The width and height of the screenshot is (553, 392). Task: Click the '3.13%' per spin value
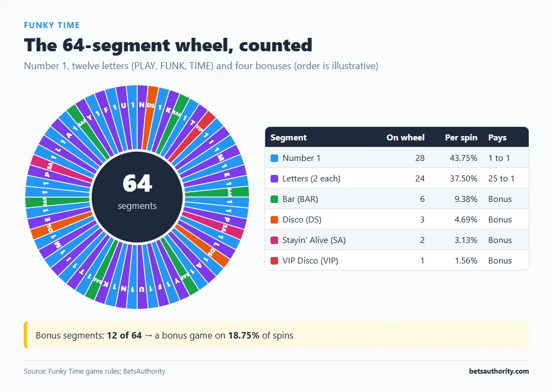coord(466,240)
